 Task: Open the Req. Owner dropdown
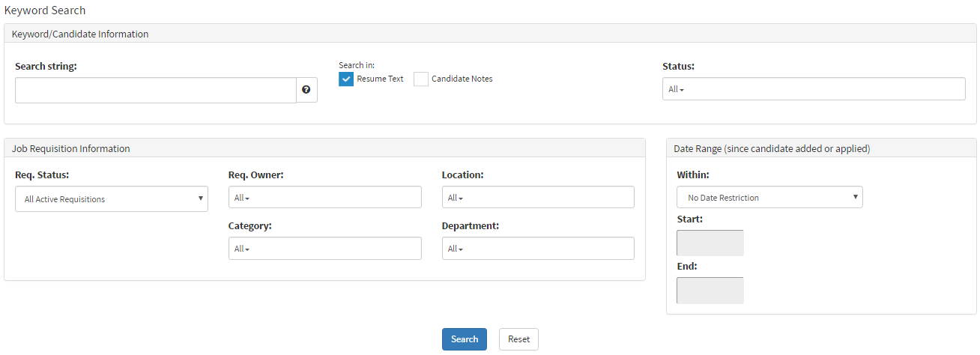point(324,198)
